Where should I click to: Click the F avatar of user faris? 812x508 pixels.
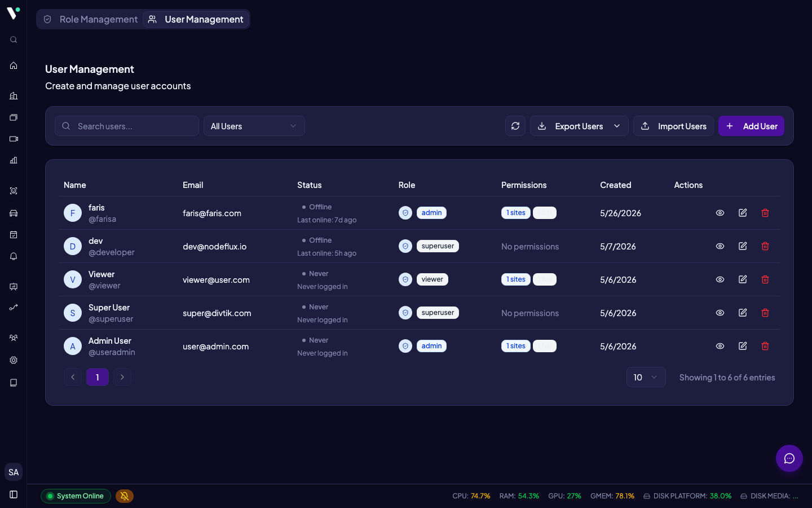[73, 213]
